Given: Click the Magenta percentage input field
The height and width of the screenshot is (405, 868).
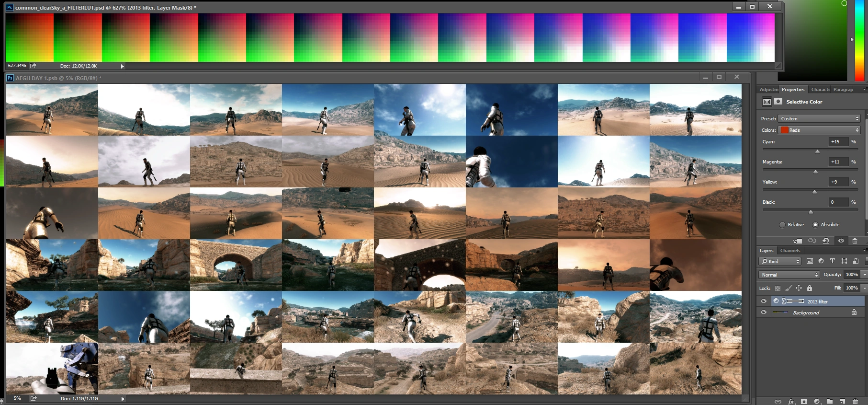Looking at the screenshot, I should click(838, 162).
